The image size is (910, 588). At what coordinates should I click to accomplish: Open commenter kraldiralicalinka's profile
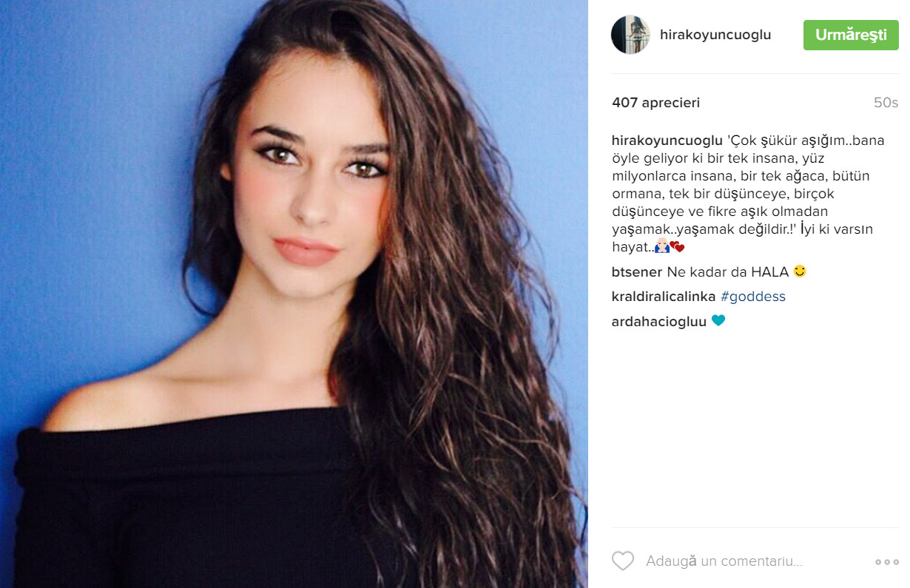pyautogui.click(x=664, y=297)
